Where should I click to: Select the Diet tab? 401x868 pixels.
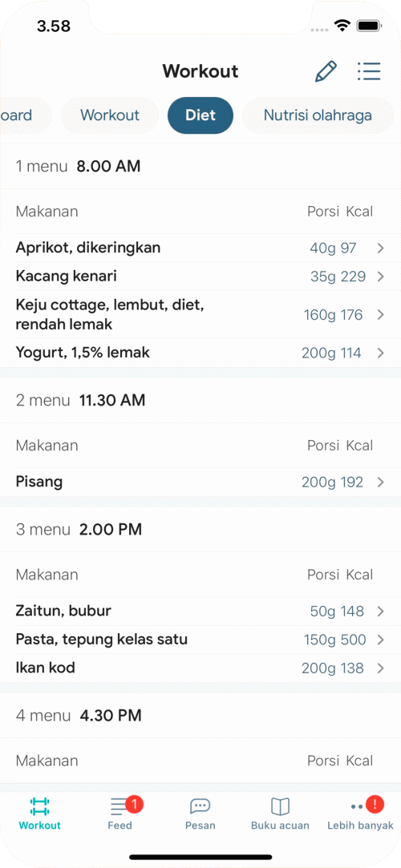pos(200,115)
